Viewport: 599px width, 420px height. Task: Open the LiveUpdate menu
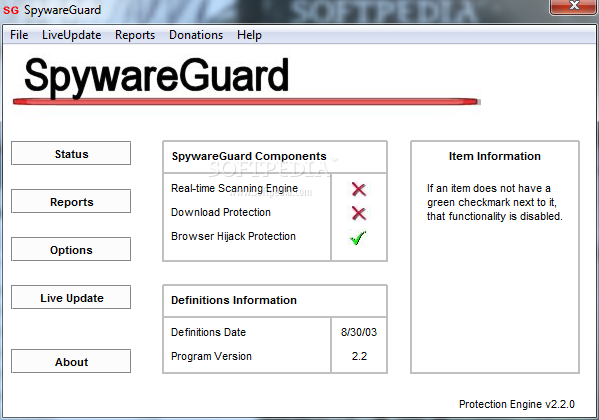[71, 35]
